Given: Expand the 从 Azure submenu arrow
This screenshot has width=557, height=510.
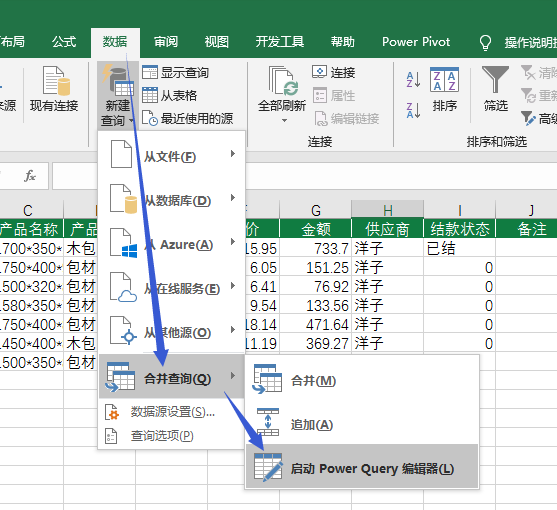Looking at the screenshot, I should [x=233, y=242].
